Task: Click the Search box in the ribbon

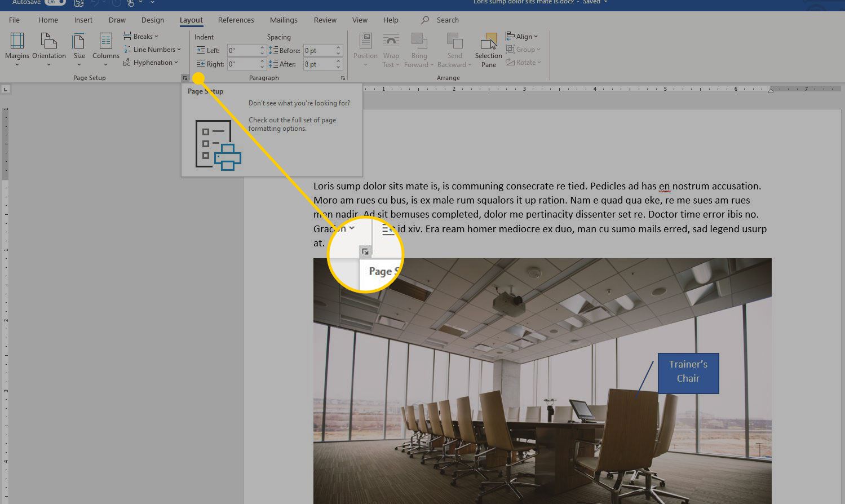Action: click(447, 20)
